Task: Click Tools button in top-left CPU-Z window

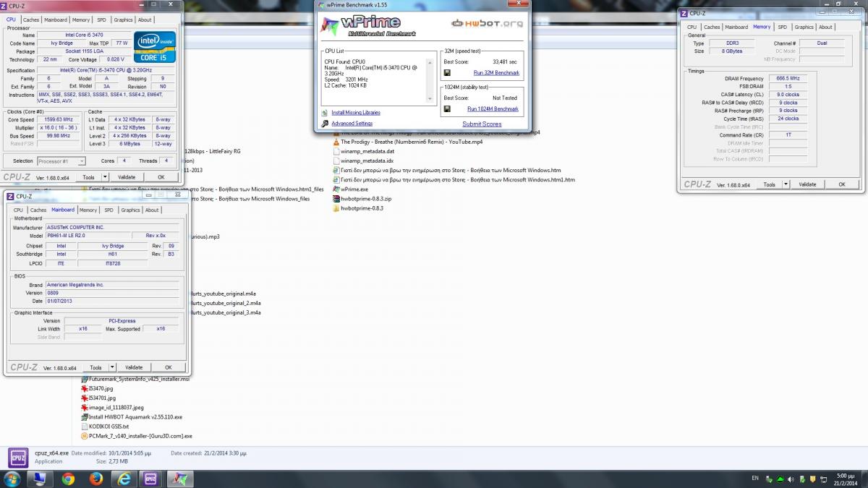Action: pyautogui.click(x=88, y=176)
